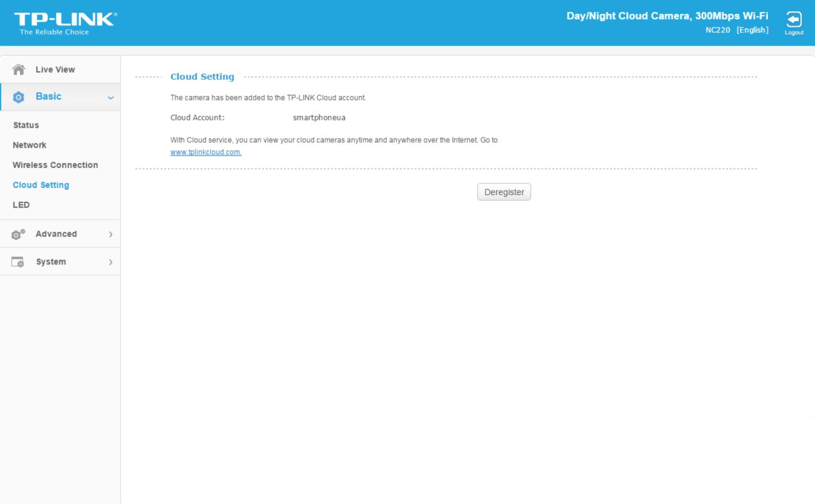This screenshot has height=504, width=815.
Task: Expand the System section arrow
Action: (110, 262)
